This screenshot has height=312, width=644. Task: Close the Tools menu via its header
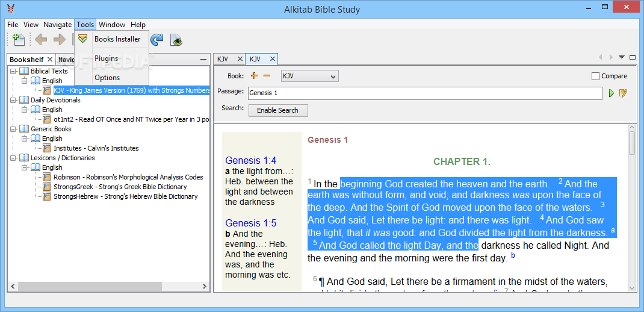pos(85,25)
